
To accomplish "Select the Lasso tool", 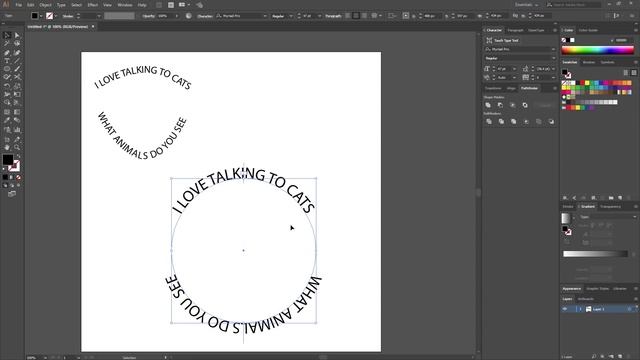I will (x=17, y=44).
